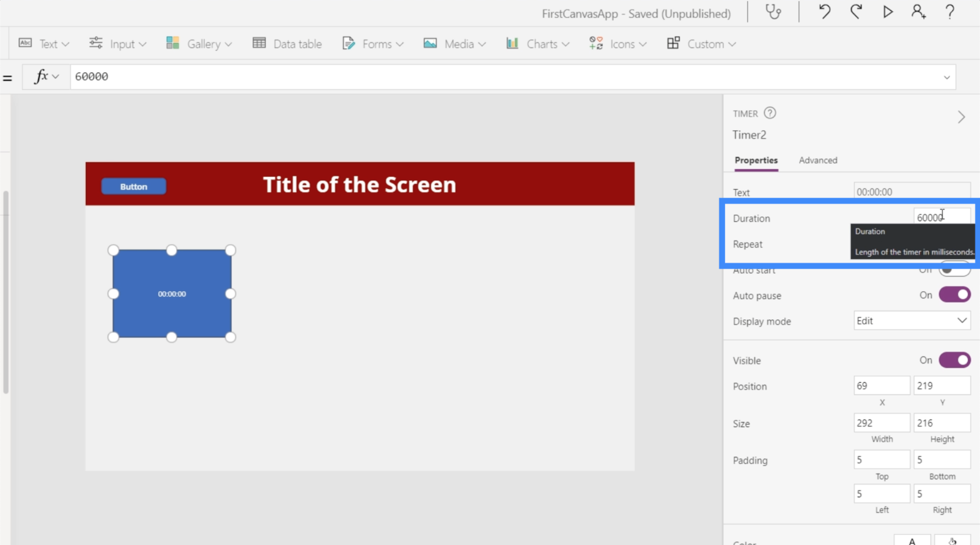
Task: Switch to the Properties tab
Action: 756,160
